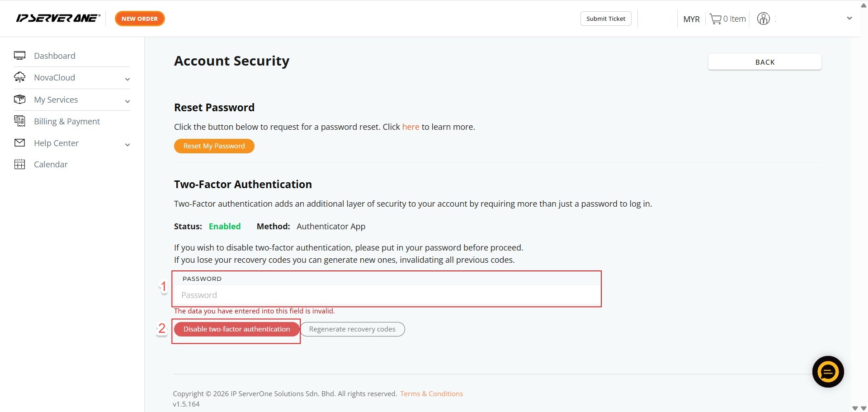Focus the Password input field

[387, 295]
